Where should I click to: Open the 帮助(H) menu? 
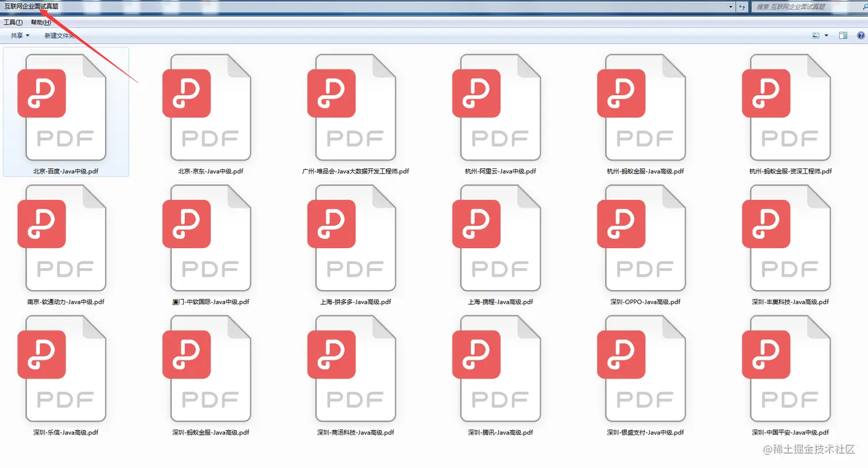coord(41,22)
